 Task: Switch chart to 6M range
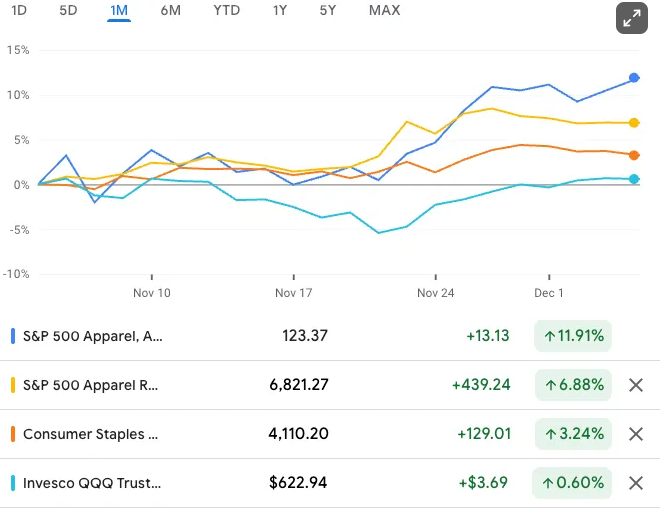tap(170, 10)
